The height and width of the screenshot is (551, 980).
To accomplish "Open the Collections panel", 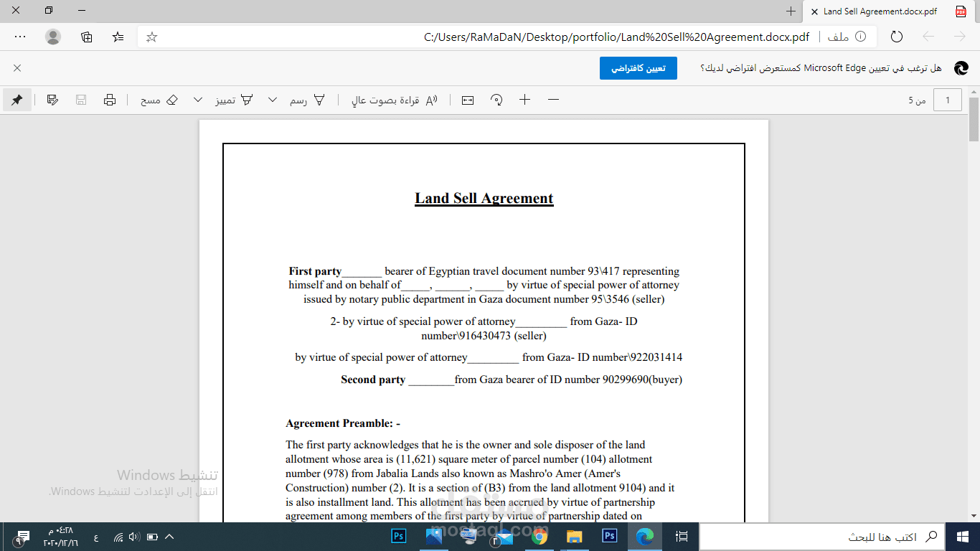I will click(x=87, y=37).
